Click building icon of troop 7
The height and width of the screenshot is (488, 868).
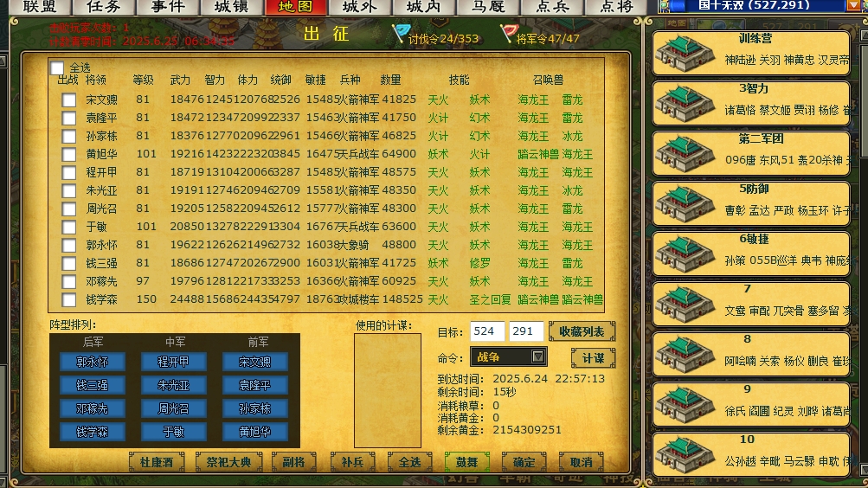(685, 305)
